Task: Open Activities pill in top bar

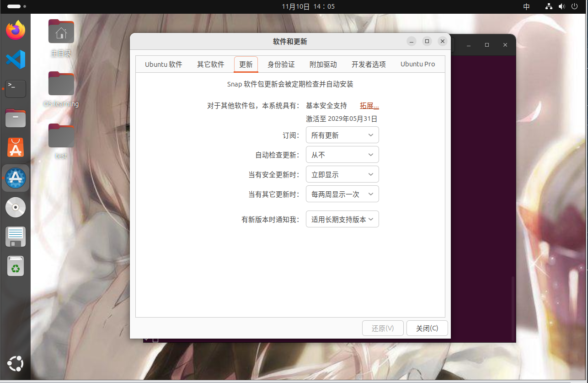Action: pyautogui.click(x=17, y=6)
